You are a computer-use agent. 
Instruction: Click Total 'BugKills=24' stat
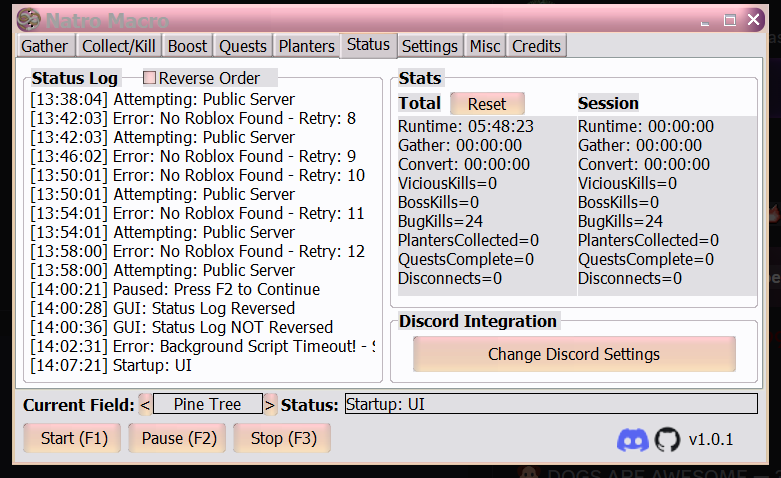[x=440, y=221]
